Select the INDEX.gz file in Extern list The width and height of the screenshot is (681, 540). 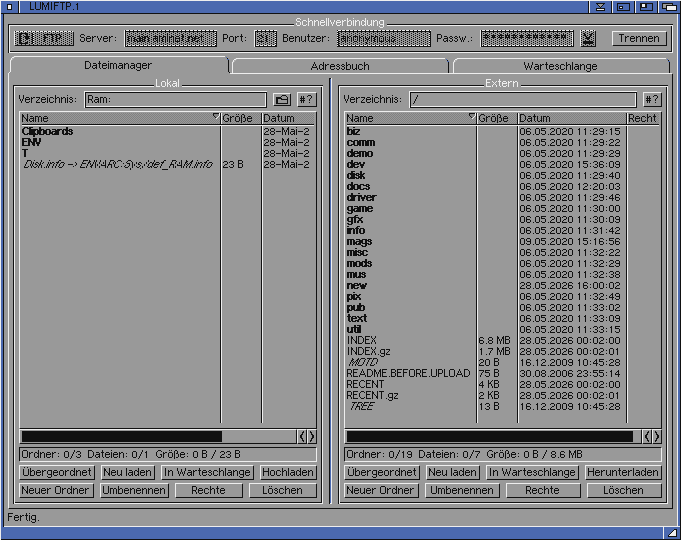pyautogui.click(x=502, y=351)
